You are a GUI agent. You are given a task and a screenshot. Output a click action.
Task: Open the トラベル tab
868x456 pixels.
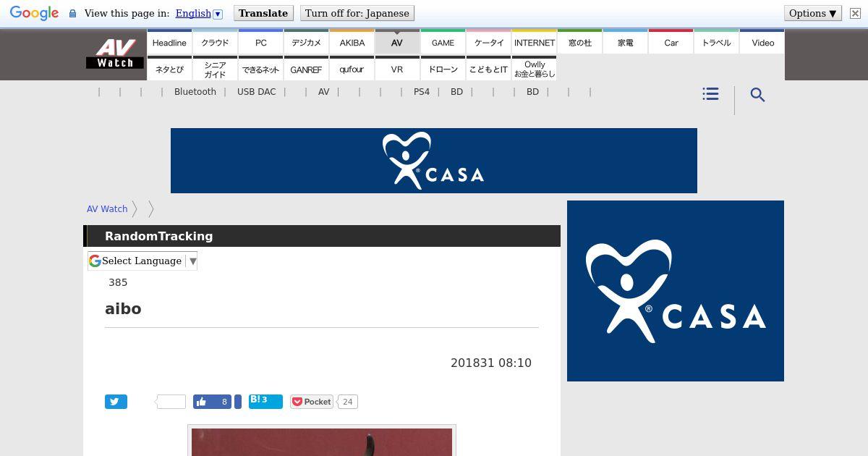pyautogui.click(x=716, y=42)
